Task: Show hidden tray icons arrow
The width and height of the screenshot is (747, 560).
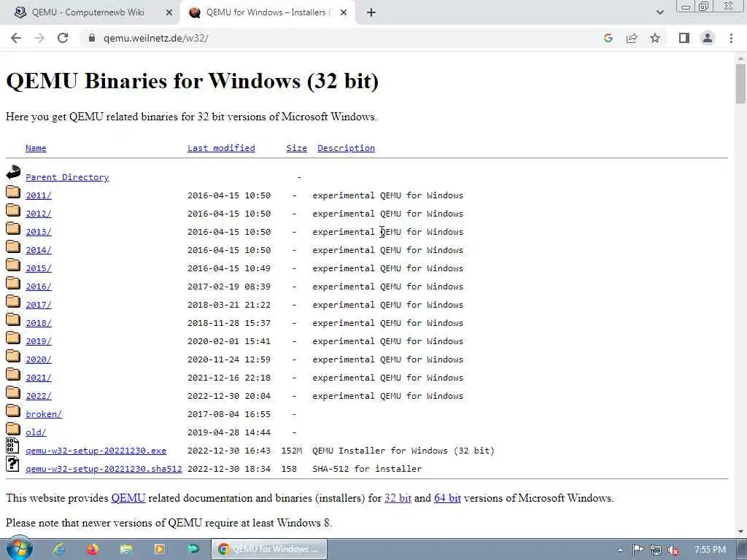Action: click(620, 550)
